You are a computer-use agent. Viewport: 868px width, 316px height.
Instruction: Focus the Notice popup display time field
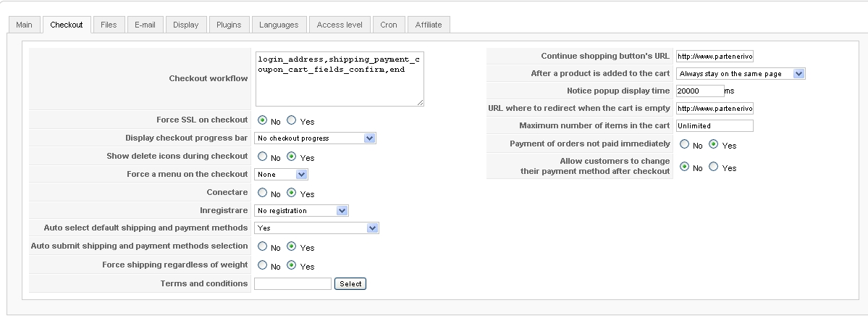tap(699, 91)
